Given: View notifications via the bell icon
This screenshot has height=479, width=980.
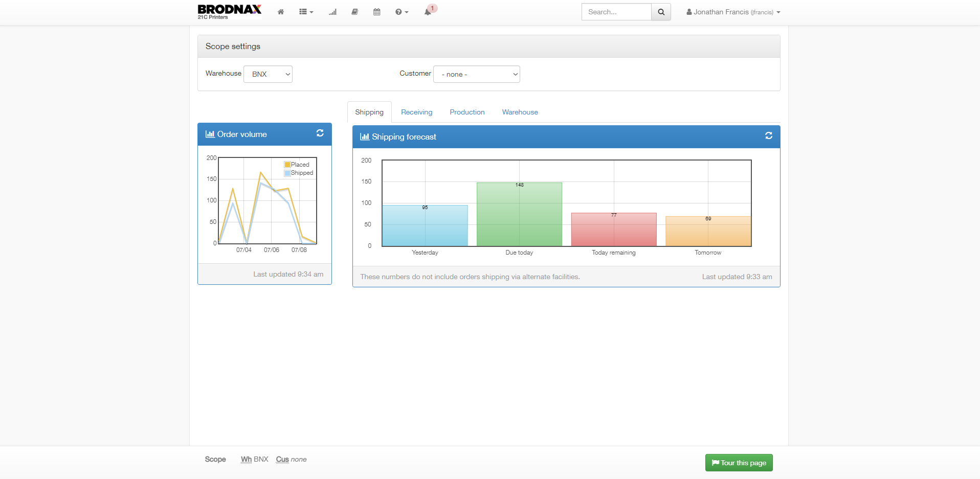Looking at the screenshot, I should point(428,12).
